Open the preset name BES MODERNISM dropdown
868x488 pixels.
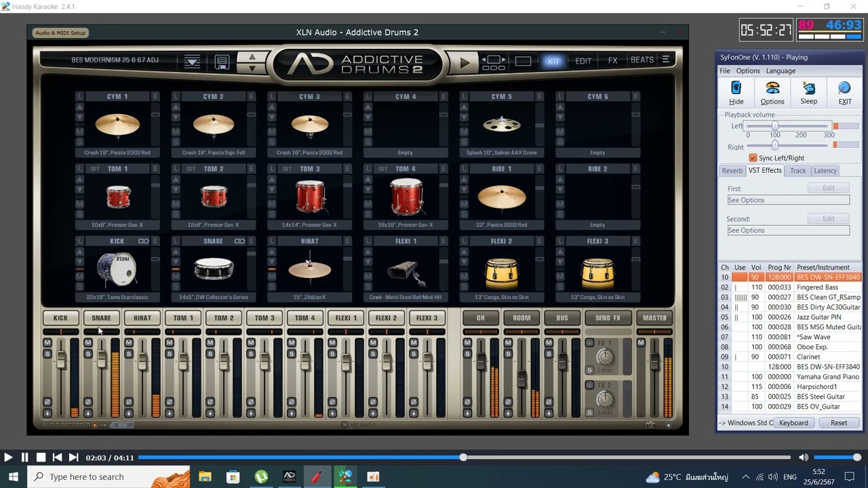pos(115,60)
